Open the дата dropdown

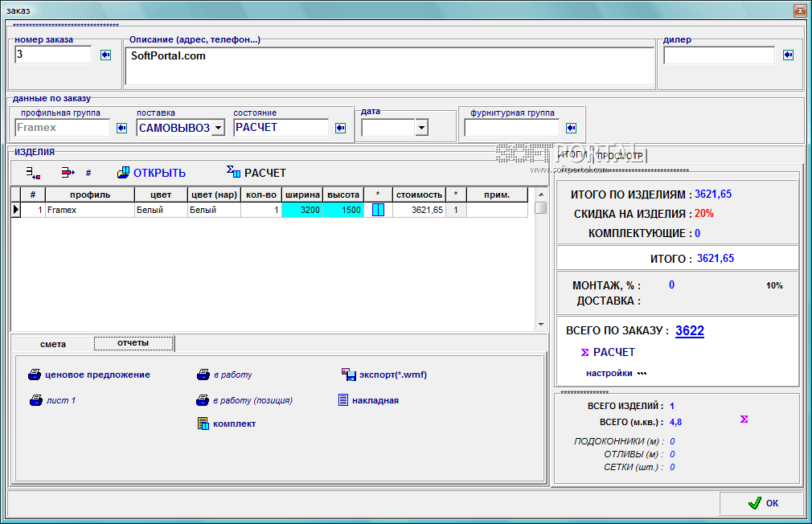click(x=421, y=127)
